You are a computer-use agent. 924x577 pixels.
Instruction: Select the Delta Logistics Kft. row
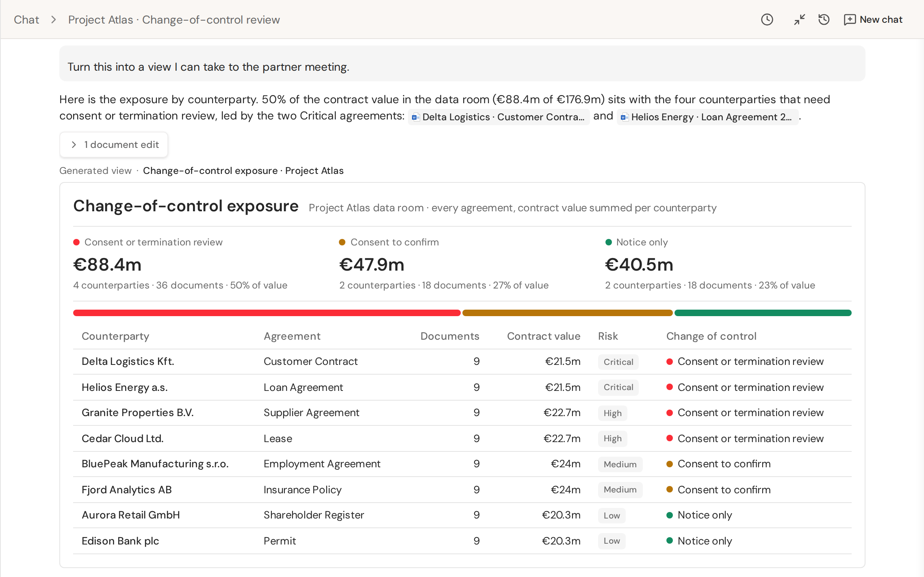tap(462, 362)
